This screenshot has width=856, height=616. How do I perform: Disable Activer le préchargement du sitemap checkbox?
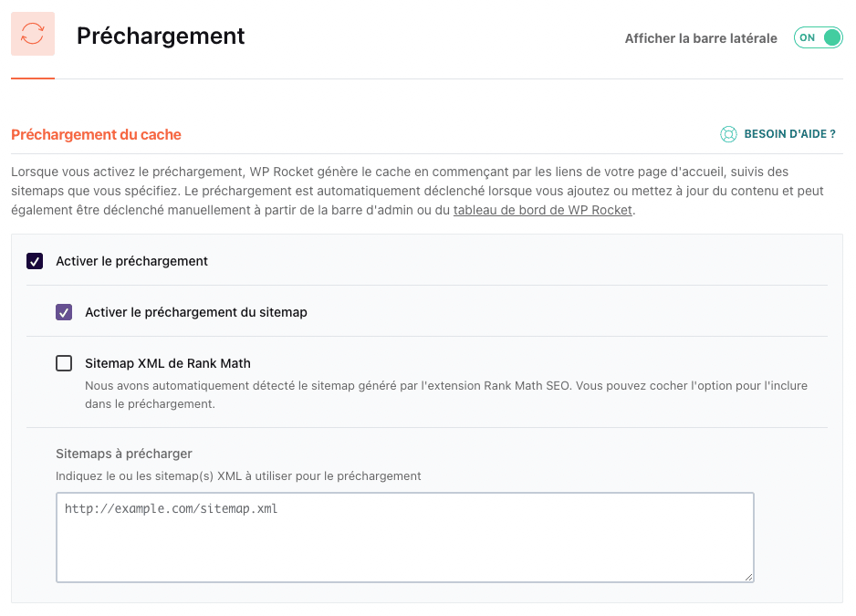click(x=64, y=312)
